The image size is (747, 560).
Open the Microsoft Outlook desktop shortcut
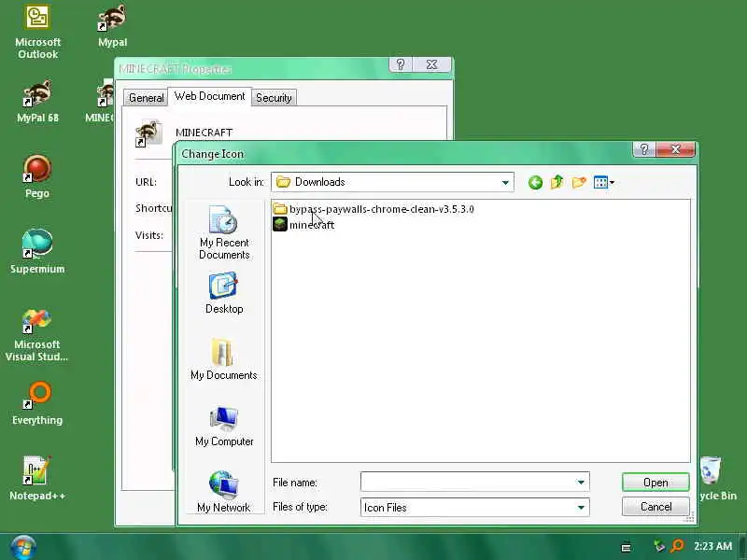point(37,32)
